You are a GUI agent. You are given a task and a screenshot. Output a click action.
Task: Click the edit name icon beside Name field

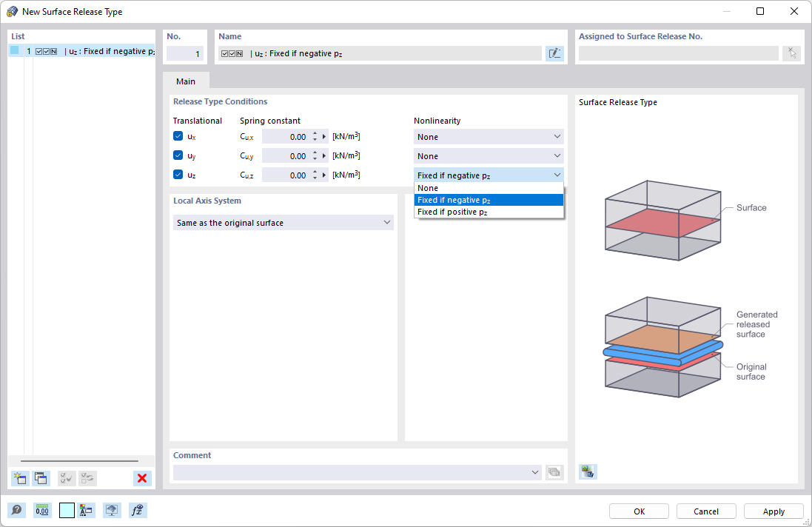(x=554, y=53)
